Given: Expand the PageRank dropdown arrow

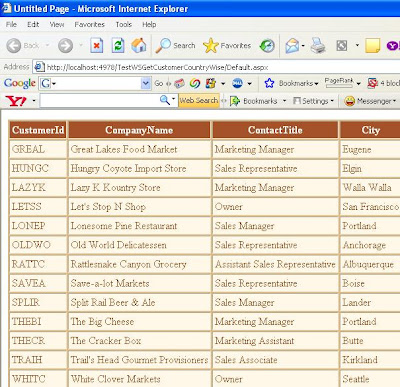Looking at the screenshot, I should [359, 84].
